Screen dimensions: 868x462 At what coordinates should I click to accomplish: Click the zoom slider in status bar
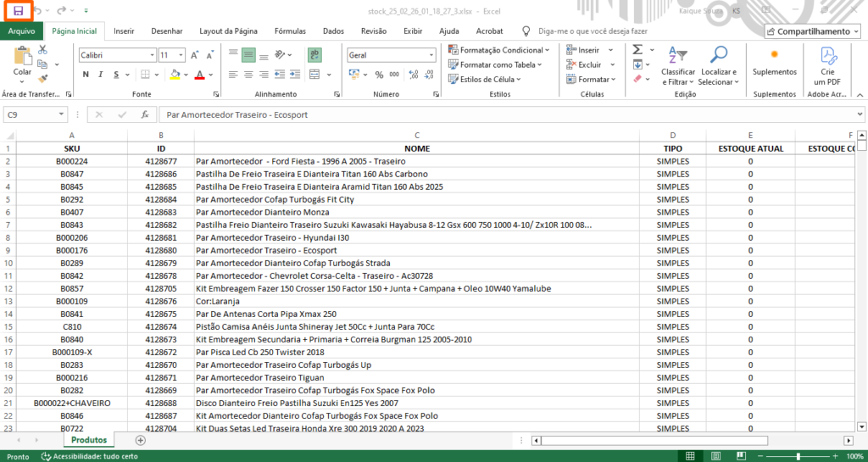point(797,456)
